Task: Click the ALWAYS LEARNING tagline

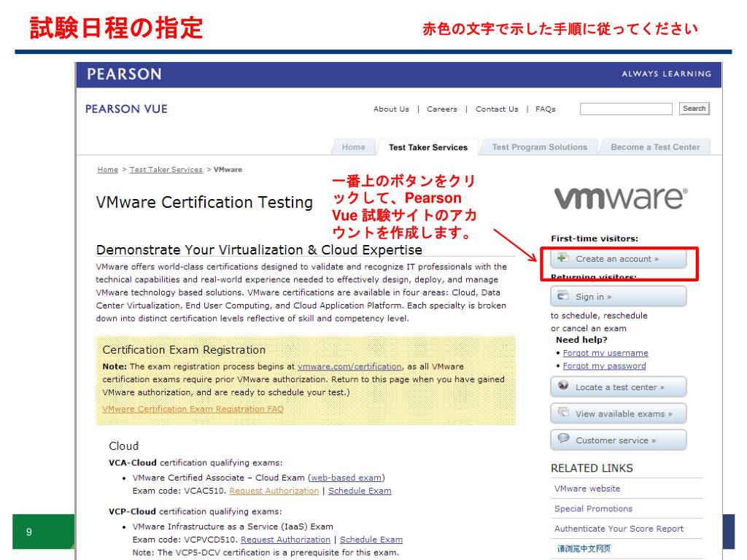Action: pyautogui.click(x=666, y=74)
